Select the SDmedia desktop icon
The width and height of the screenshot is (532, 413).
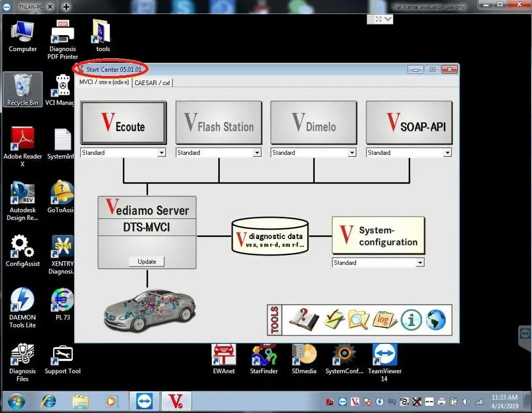(304, 359)
